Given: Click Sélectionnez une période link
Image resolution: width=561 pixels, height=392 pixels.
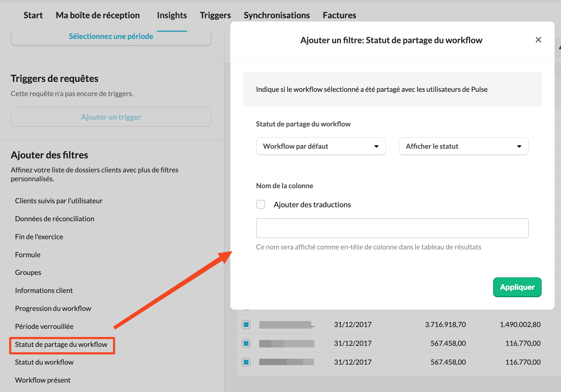Looking at the screenshot, I should 111,36.
